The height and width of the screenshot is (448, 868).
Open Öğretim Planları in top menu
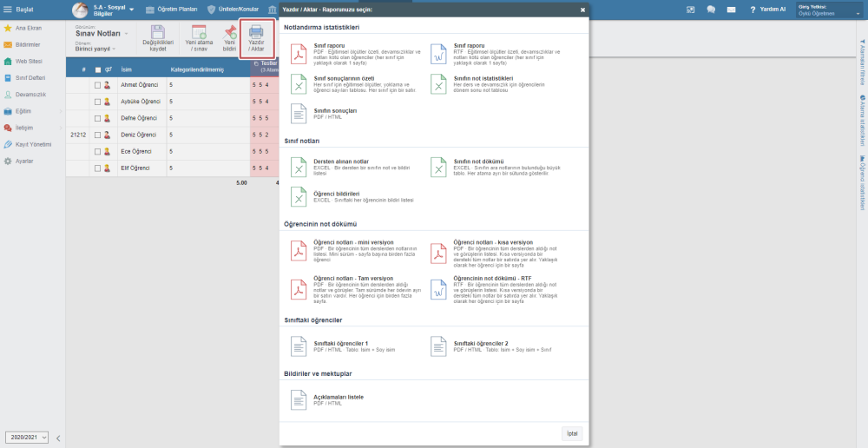[172, 10]
